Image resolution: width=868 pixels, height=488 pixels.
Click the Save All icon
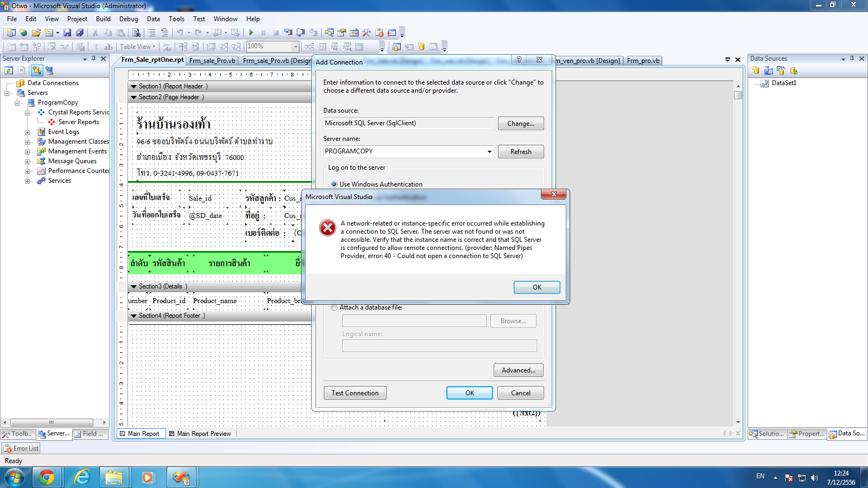80,33
